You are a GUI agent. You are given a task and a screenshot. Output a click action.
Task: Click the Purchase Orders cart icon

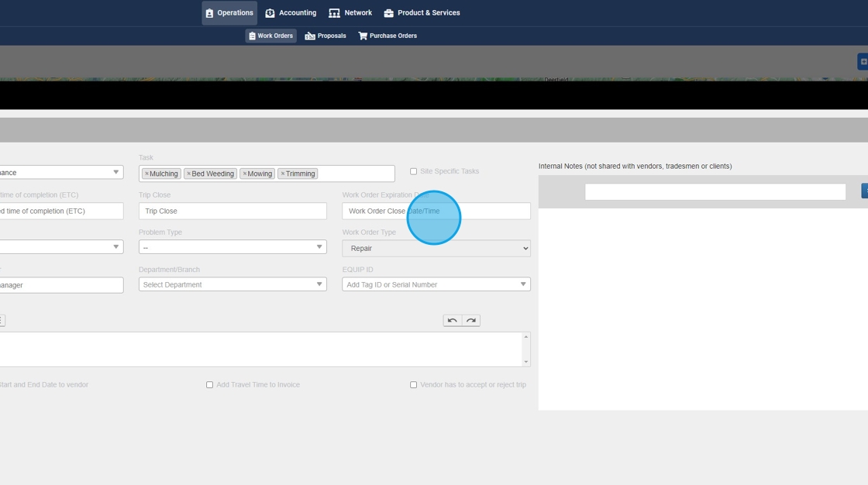tap(363, 36)
